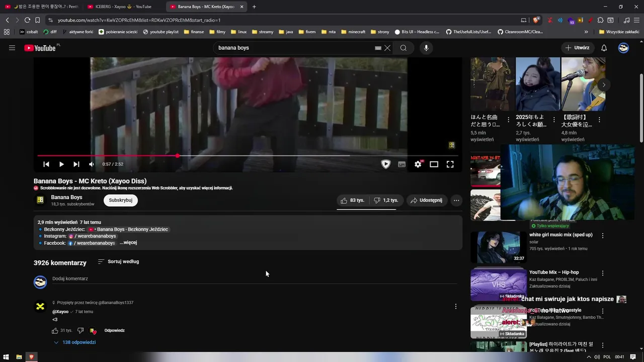The height and width of the screenshot is (362, 644).
Task: Open options for 2025年 video
Action: coord(554,120)
